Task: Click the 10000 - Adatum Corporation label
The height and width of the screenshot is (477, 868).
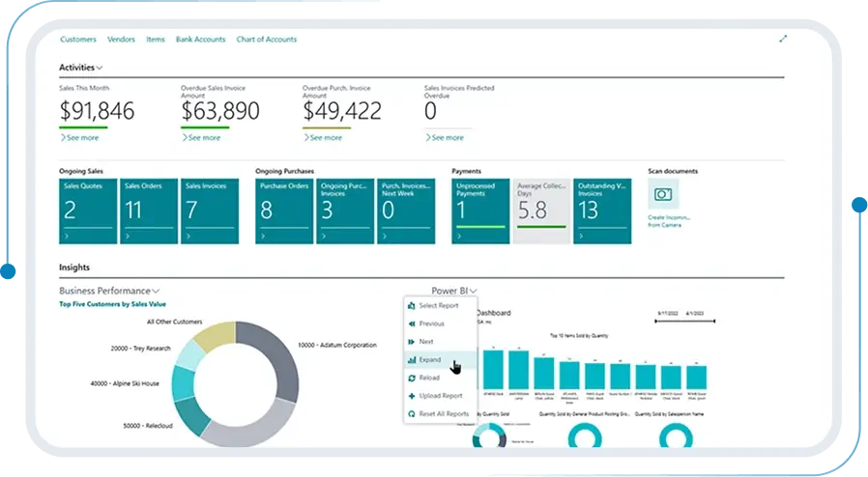Action: tap(337, 345)
